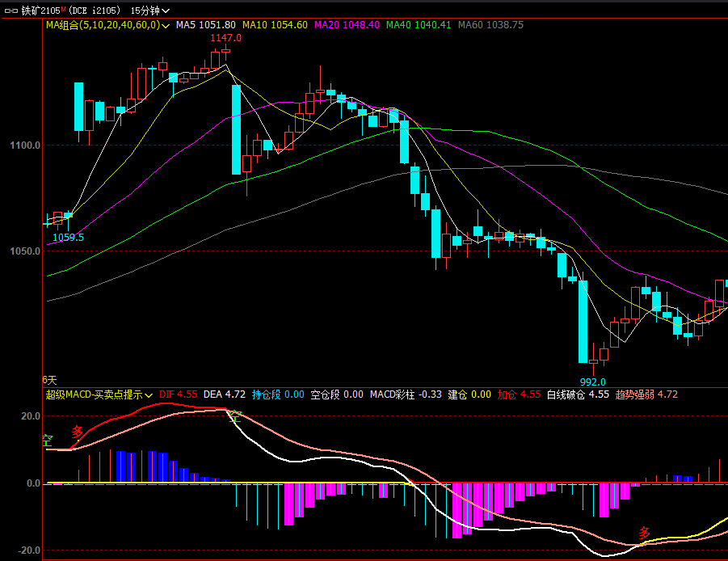Viewport: 728px width, 561px height.
Task: Click the -20.0 MACD axis label
Action: pos(29,550)
